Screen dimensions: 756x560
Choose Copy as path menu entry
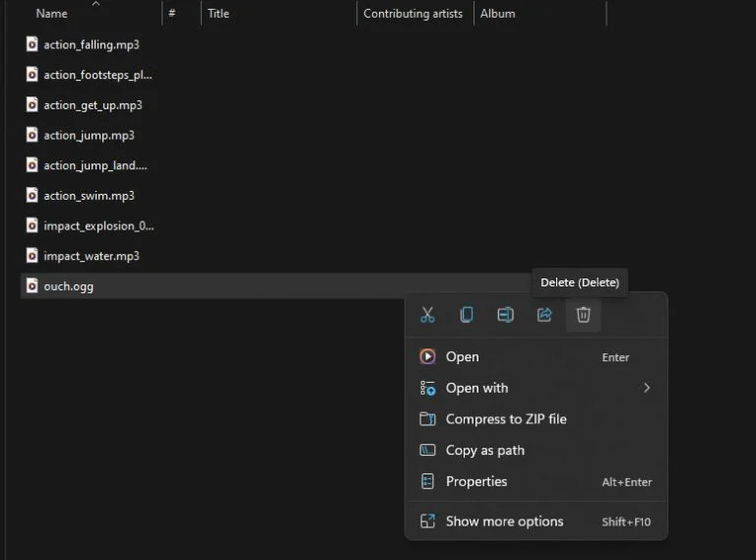[x=485, y=451]
